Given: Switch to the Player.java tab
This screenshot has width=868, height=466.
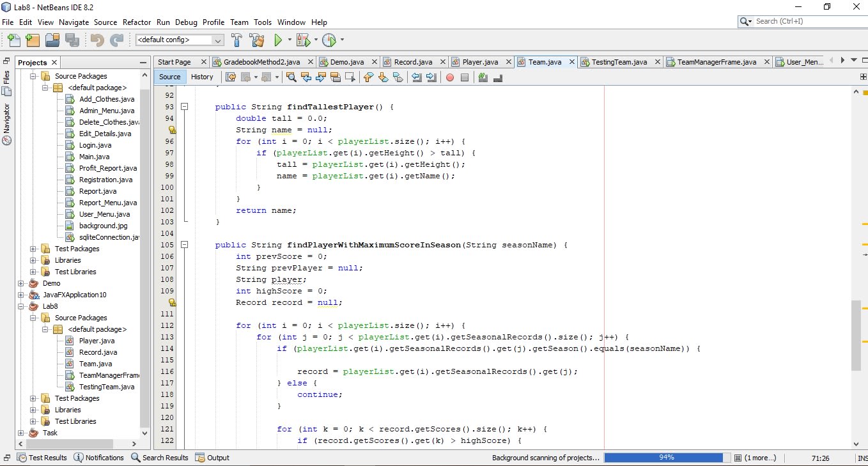Looking at the screenshot, I should click(479, 62).
